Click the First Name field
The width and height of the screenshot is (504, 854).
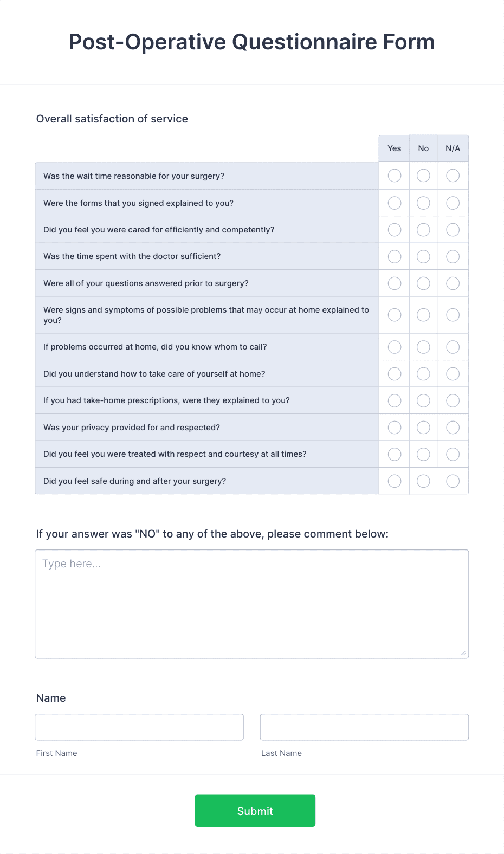[139, 727]
